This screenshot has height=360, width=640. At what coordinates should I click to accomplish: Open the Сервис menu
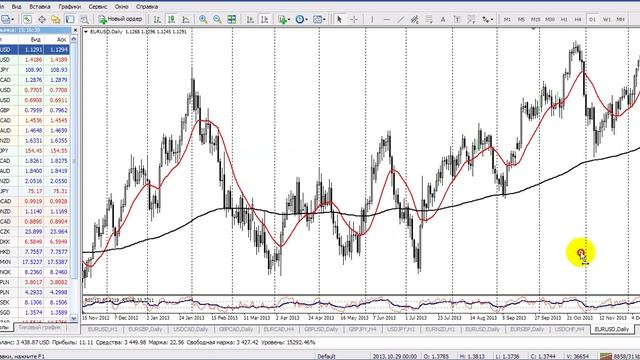point(98,7)
